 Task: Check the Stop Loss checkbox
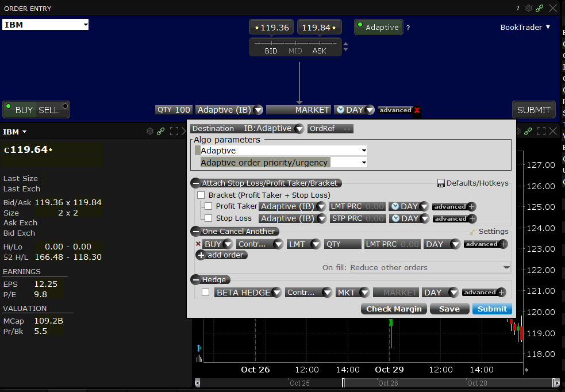[x=209, y=218]
